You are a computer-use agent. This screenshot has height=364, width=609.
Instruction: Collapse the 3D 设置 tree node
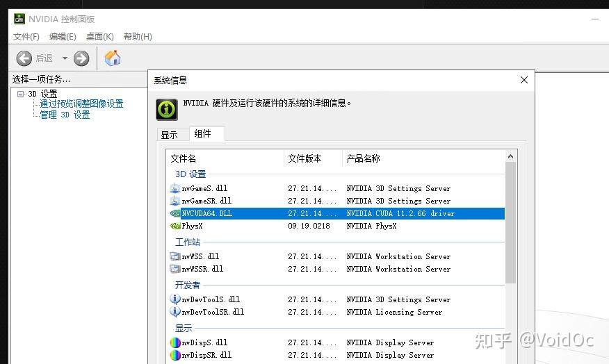[x=20, y=94]
